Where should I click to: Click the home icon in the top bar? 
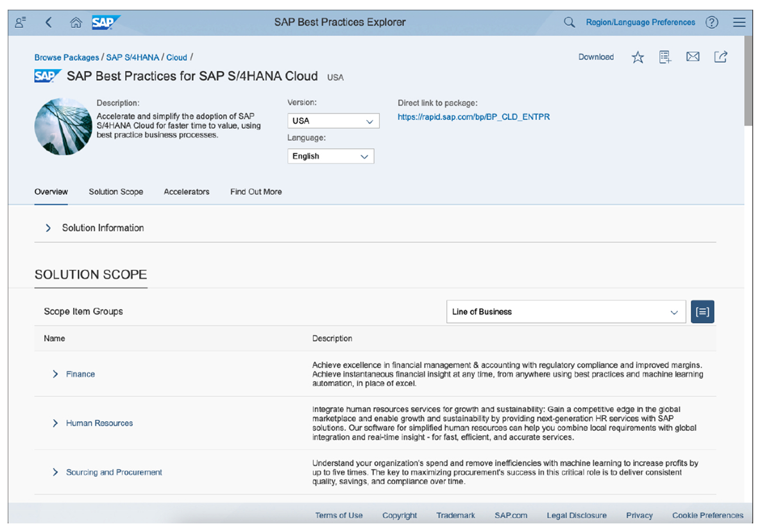click(x=76, y=22)
